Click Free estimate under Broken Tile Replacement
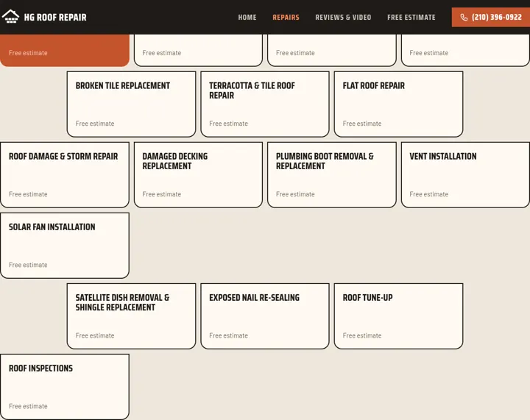This screenshot has width=530, height=420. pyautogui.click(x=95, y=124)
